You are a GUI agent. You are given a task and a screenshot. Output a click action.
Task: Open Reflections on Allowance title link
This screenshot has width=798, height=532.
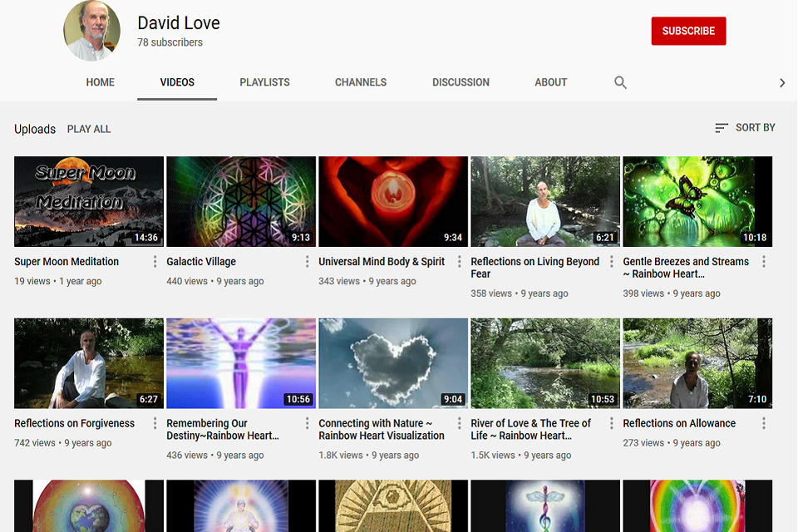click(x=679, y=424)
